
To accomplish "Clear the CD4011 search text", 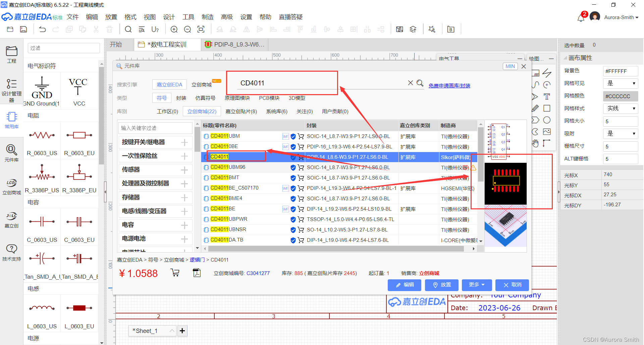I will 410,83.
